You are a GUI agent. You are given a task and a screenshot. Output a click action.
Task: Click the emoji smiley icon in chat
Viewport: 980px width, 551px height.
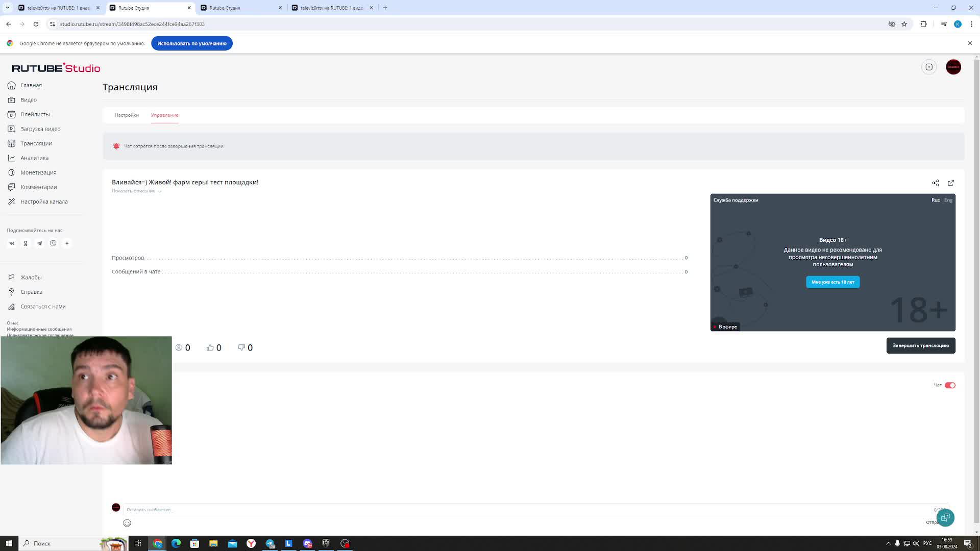pyautogui.click(x=127, y=523)
